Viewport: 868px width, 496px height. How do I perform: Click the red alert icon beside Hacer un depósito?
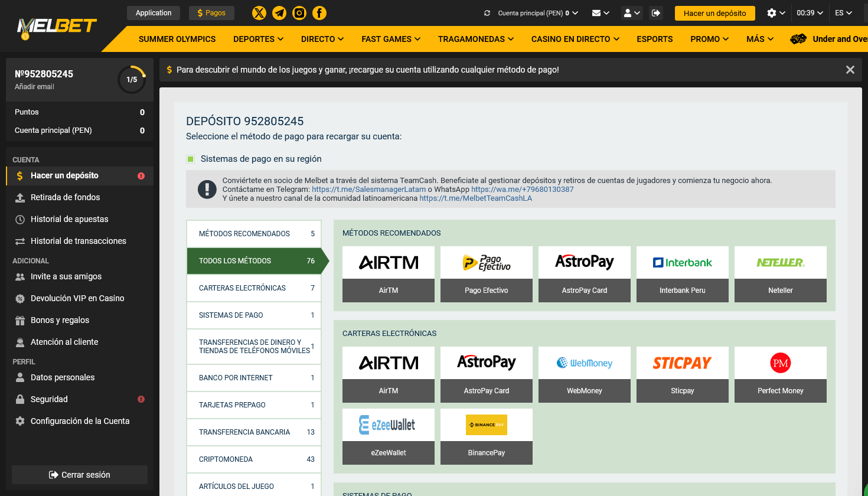(141, 176)
